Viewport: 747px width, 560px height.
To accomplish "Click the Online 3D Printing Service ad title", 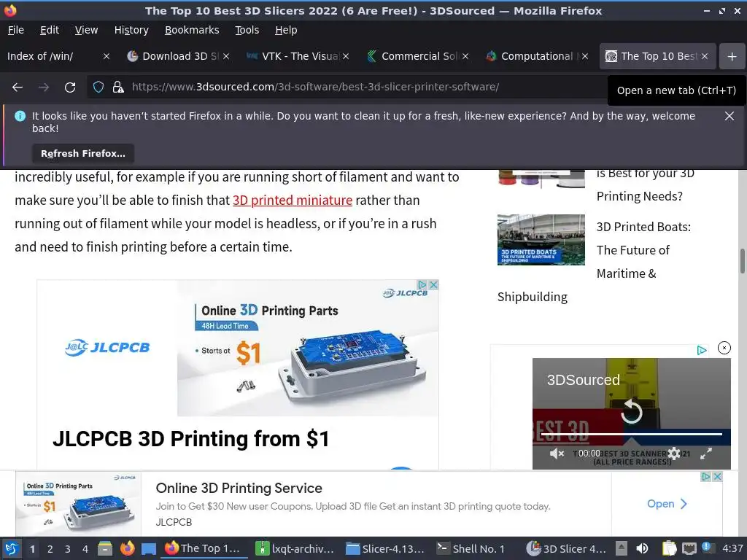I will [239, 488].
